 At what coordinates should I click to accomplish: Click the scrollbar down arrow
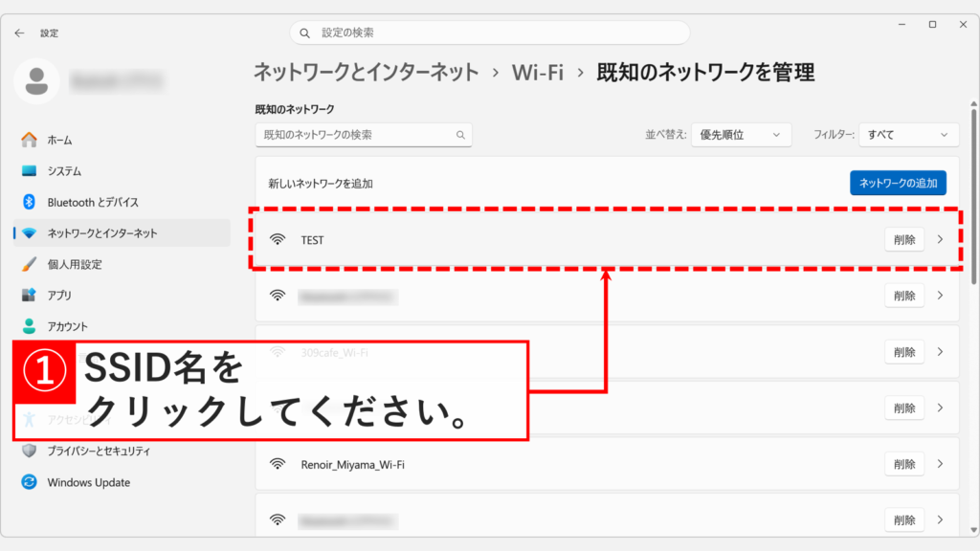pos(973,530)
